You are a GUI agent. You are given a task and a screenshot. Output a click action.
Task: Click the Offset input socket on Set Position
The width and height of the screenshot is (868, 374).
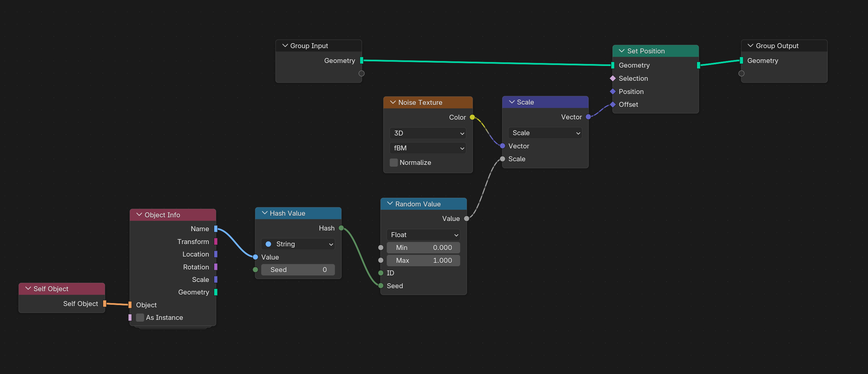[613, 105]
